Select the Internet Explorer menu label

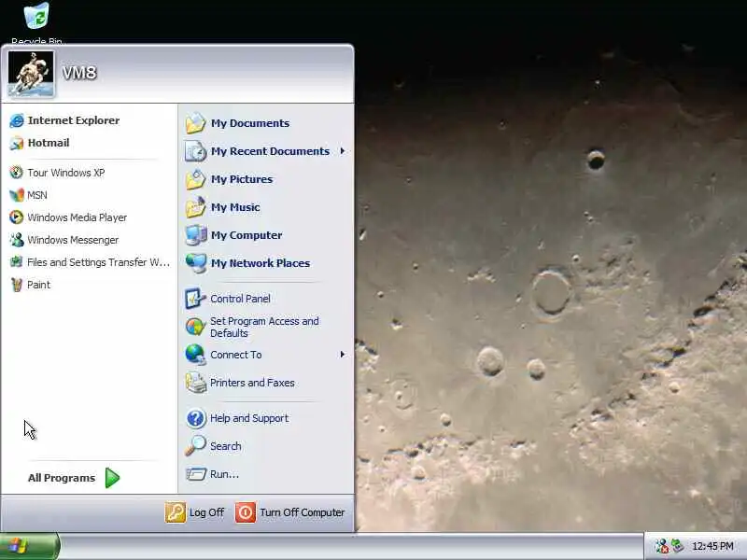coord(74,120)
